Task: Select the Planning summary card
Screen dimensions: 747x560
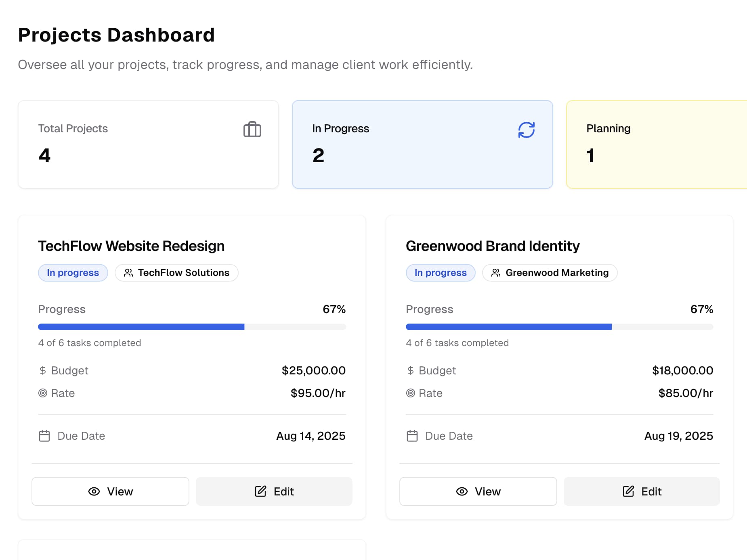Action: [656, 144]
